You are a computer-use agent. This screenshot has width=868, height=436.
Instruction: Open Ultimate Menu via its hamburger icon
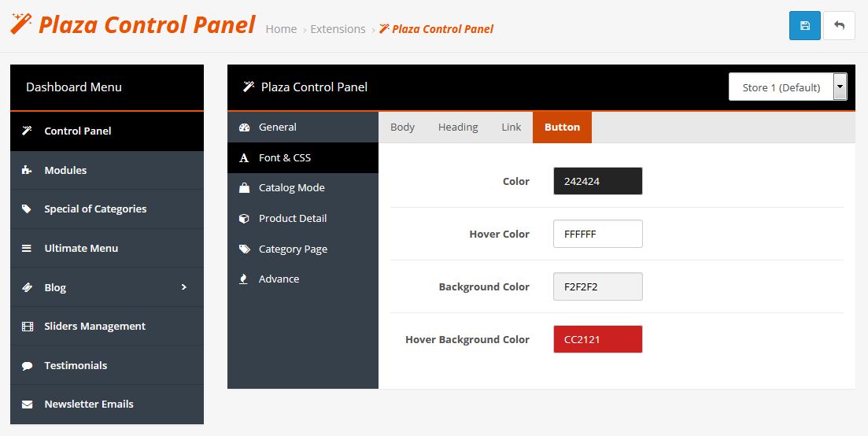pyautogui.click(x=27, y=249)
